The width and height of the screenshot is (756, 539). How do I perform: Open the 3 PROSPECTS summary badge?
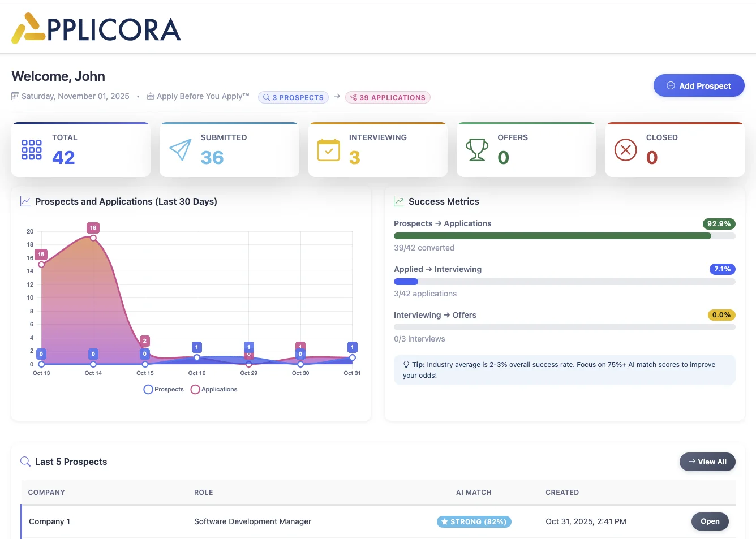click(293, 97)
